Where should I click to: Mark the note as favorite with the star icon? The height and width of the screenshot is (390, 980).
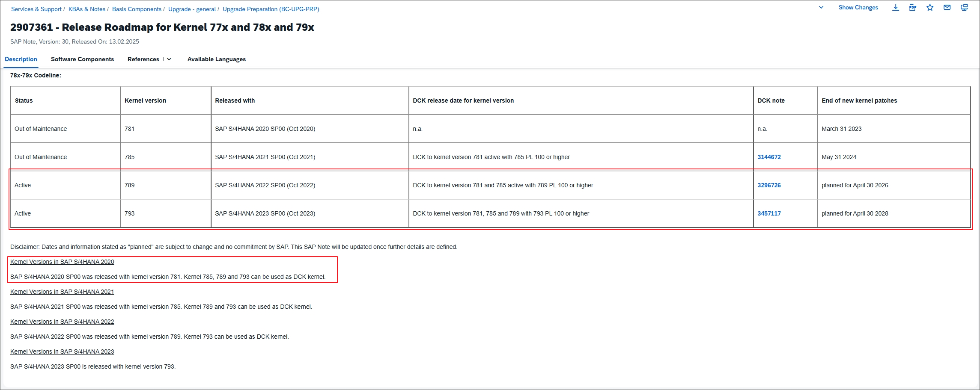(929, 7)
